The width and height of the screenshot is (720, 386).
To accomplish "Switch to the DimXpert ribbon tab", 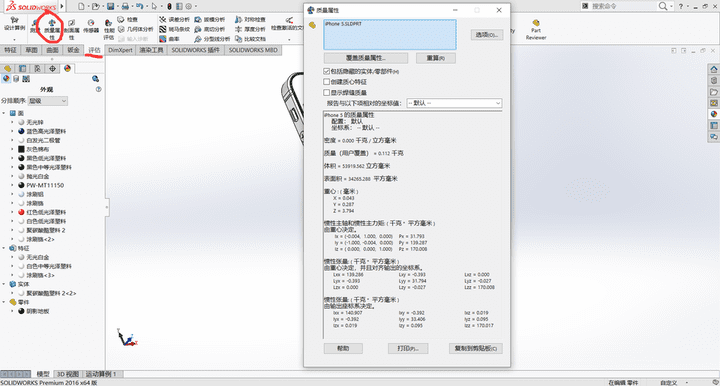I will pyautogui.click(x=120, y=50).
